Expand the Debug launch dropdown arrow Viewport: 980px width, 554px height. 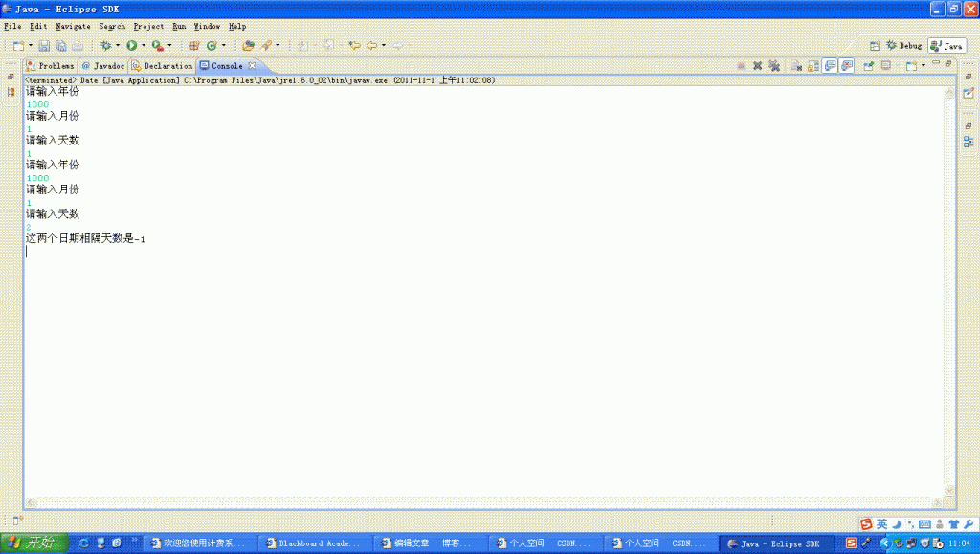[x=117, y=46]
